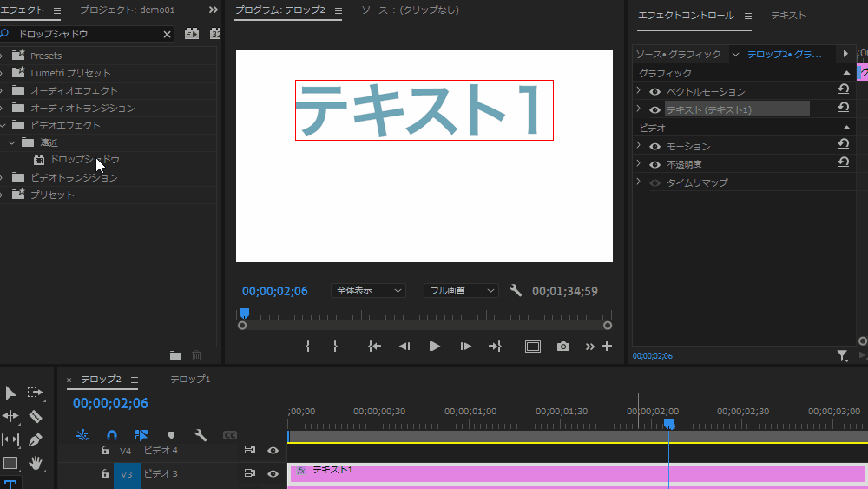Go to Out point
The width and height of the screenshot is (868, 489).
(495, 346)
